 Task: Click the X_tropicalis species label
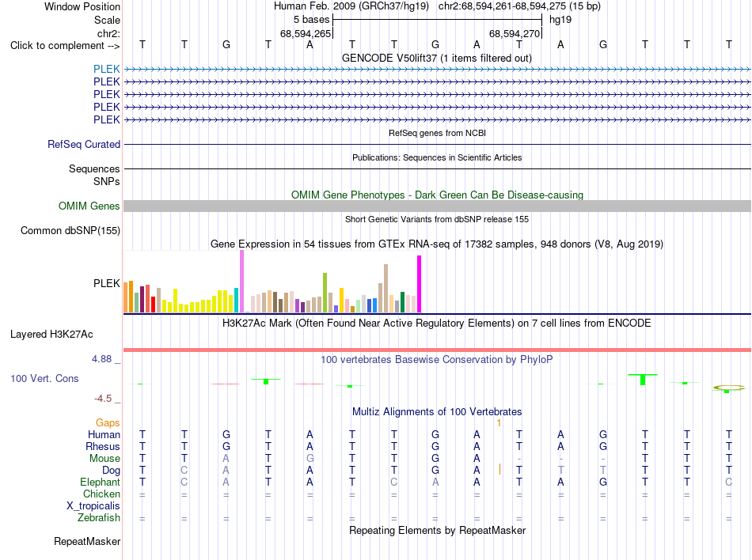click(x=93, y=506)
